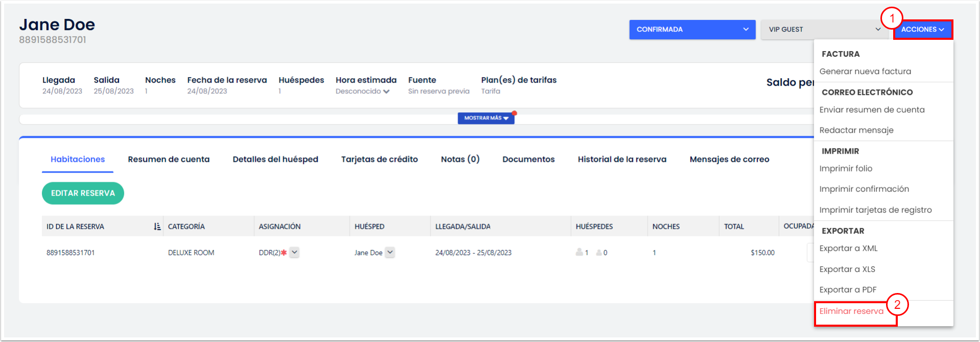Click the adult guests icon in reservation row
Viewport: 980px width, 342px height.
point(579,252)
